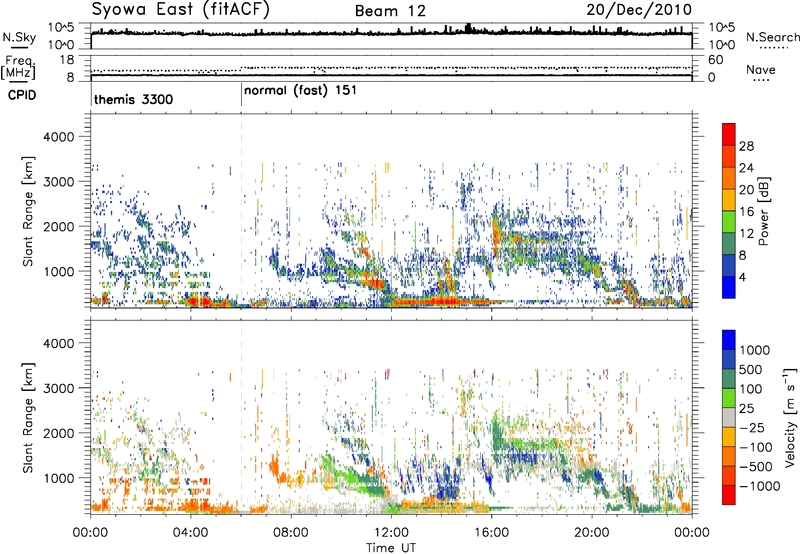Click the "Velocity [m s-1]" colorbar title
This screenshot has width=800, height=554.
point(790,417)
